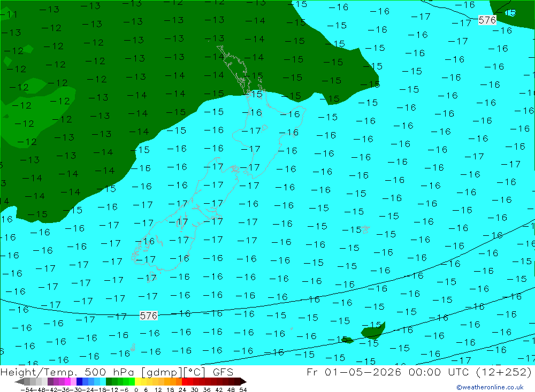Click the 0 legend value
This screenshot has width=535, height=392.
136,390
